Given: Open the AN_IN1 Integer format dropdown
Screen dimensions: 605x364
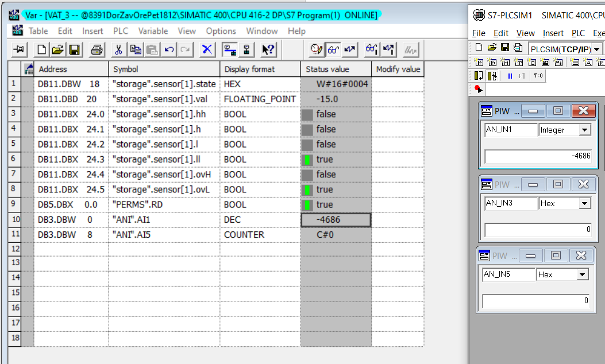Looking at the screenshot, I should [584, 130].
